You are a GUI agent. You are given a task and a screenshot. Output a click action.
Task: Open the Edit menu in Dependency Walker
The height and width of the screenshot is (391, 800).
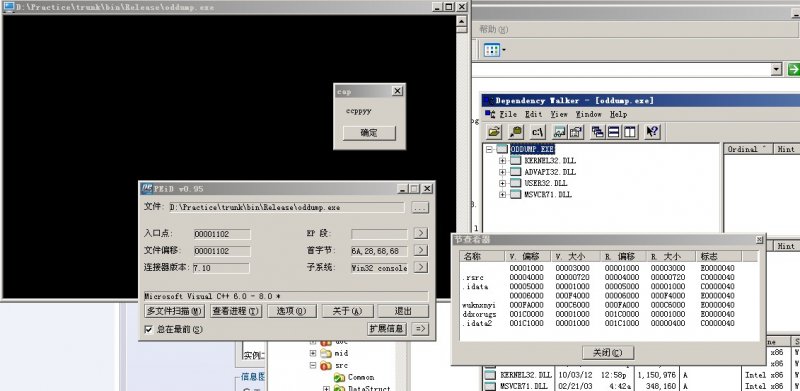(x=533, y=114)
